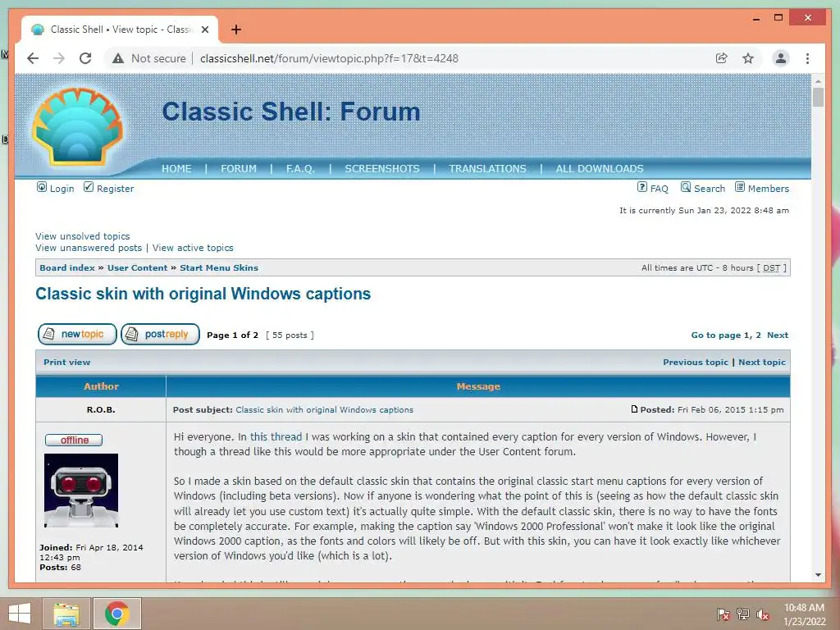This screenshot has height=630, width=840.
Task: Go to Previous topic
Action: click(x=696, y=362)
